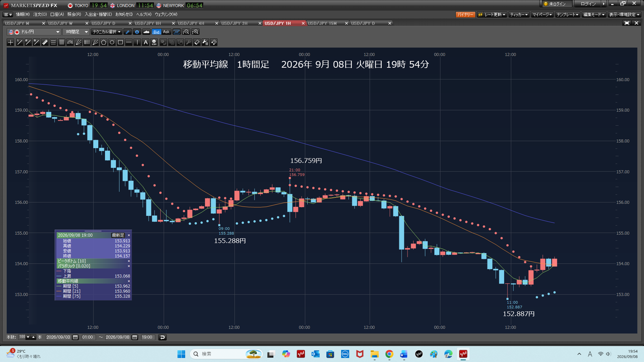Select the text annotation 'A' tool
This screenshot has height=362, width=644.
tap(145, 42)
